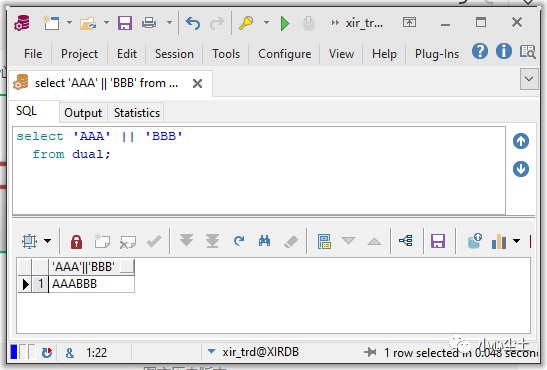
Task: Open find with the binoculars icon
Action: [264, 241]
